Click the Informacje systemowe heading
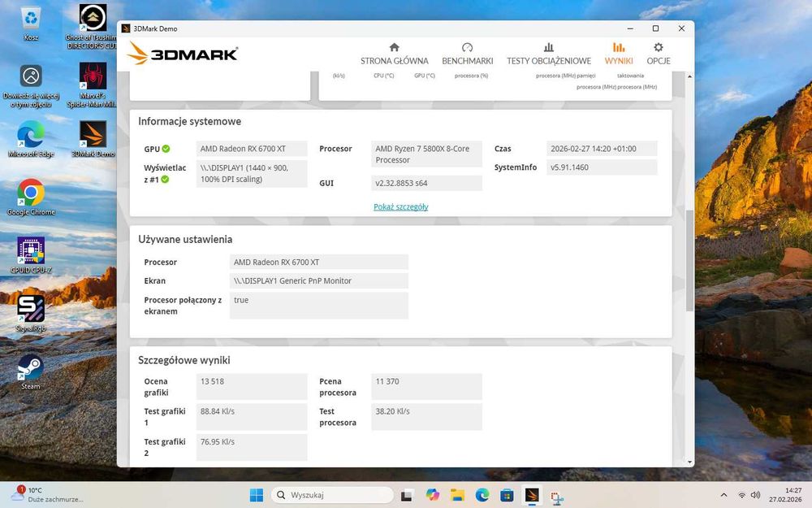812x508 pixels. 189,121
